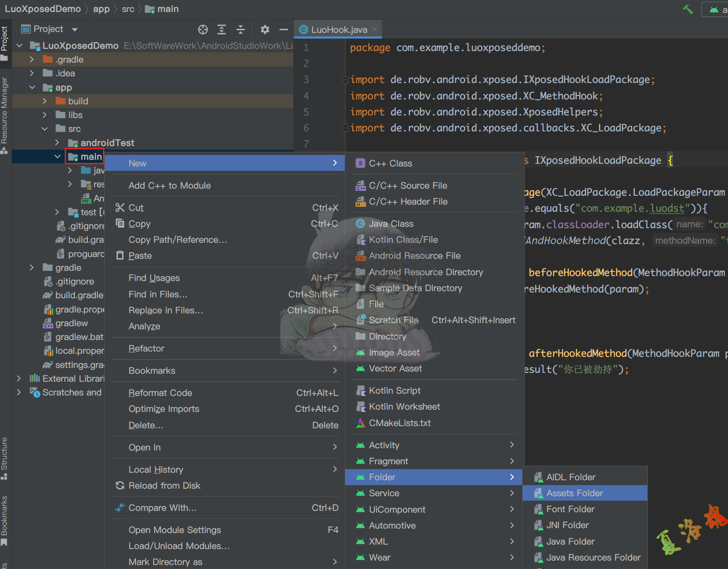The height and width of the screenshot is (569, 728).
Task: Collapse the app module node
Action: [32, 87]
